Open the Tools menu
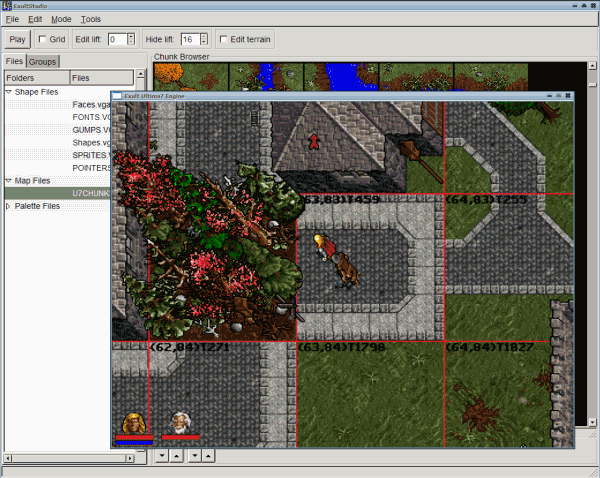600x478 pixels. click(91, 19)
